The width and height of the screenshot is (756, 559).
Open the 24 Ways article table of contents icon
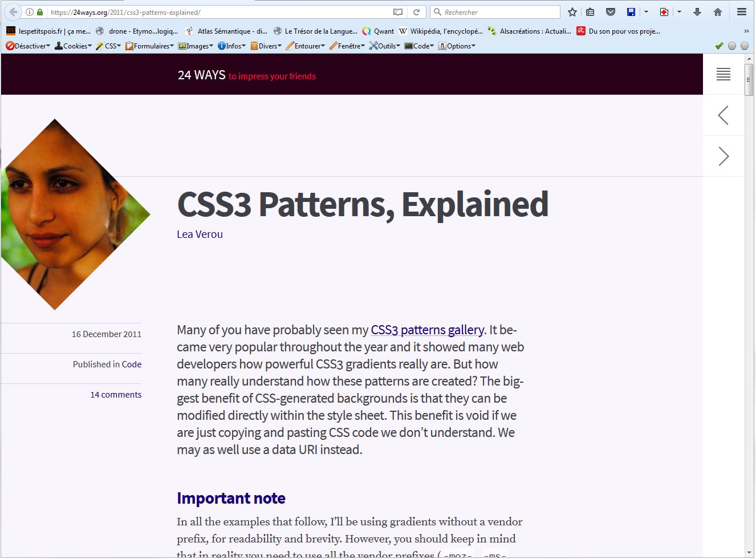[723, 74]
